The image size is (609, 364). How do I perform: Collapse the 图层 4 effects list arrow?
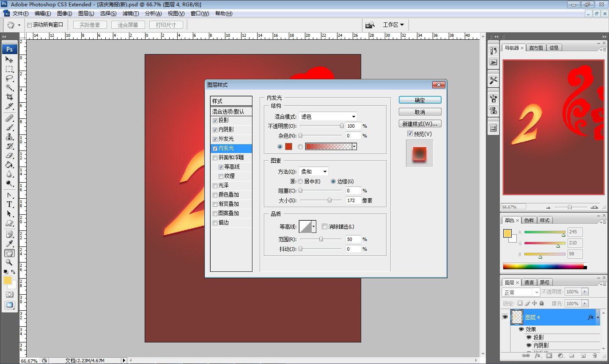[598, 317]
